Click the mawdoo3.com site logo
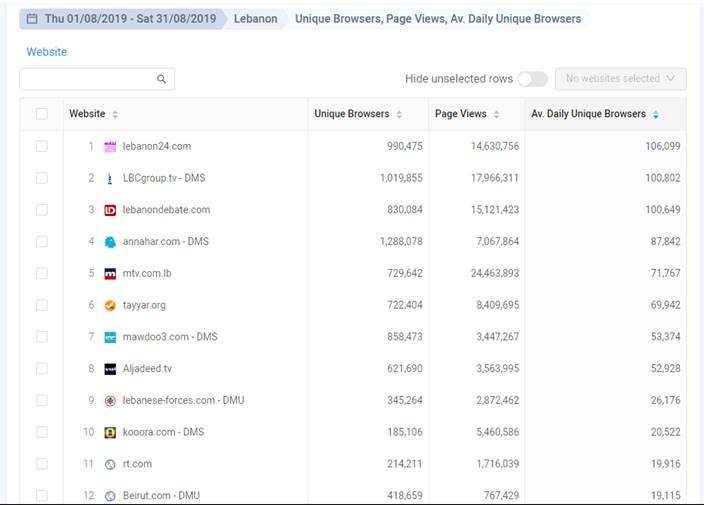 pyautogui.click(x=110, y=337)
